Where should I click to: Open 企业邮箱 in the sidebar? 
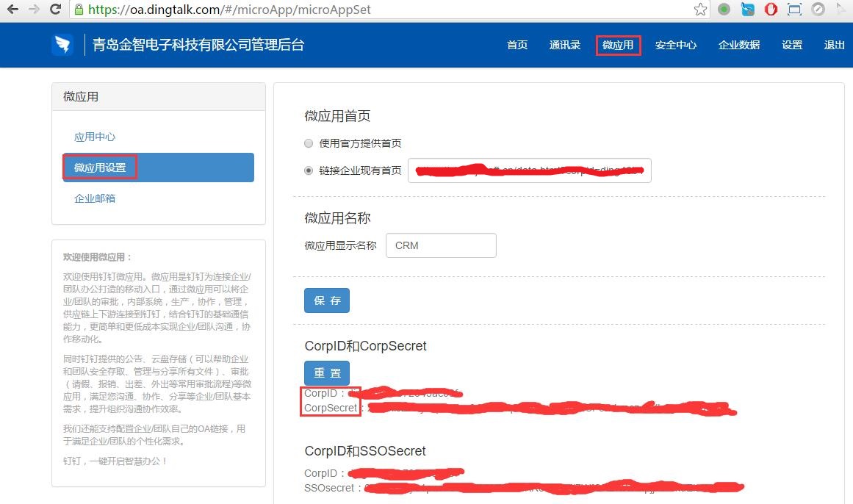pos(95,198)
